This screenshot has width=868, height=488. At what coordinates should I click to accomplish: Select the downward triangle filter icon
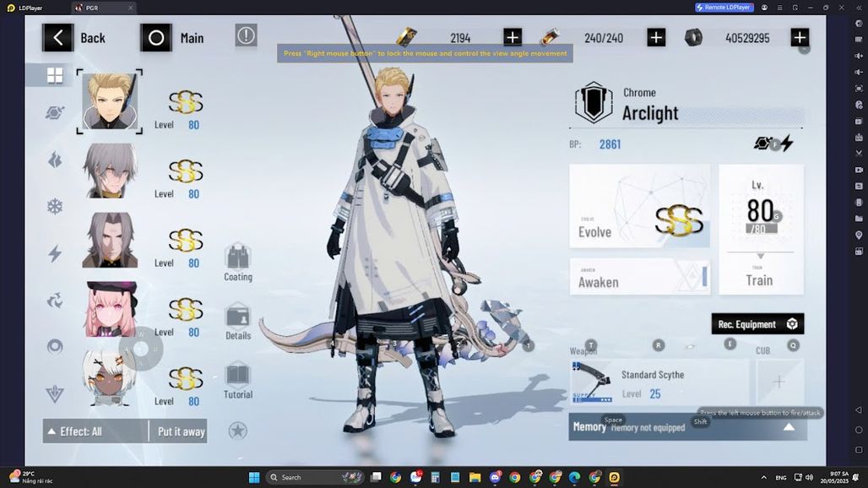click(x=55, y=394)
